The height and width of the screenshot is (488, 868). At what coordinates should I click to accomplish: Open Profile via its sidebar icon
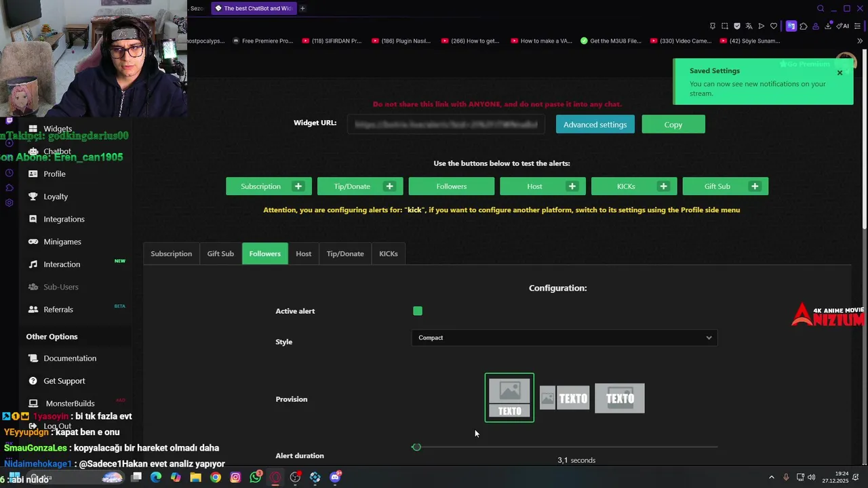pos(33,174)
